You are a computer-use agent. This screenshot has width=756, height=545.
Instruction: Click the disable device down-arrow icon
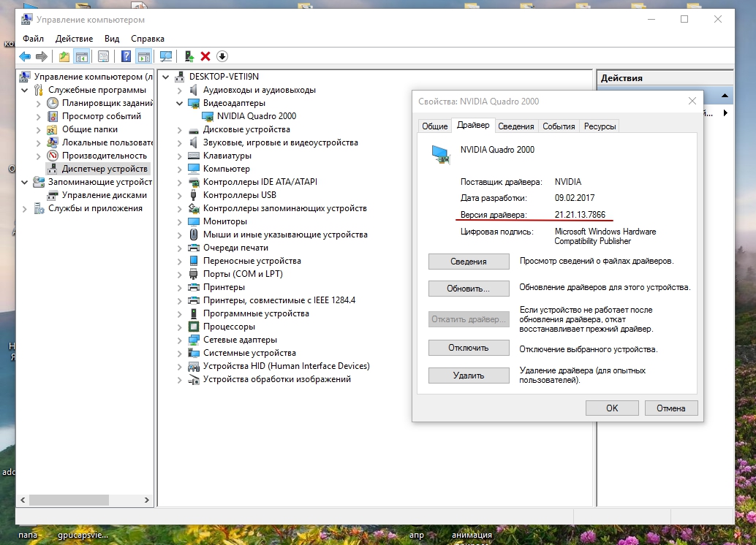222,56
